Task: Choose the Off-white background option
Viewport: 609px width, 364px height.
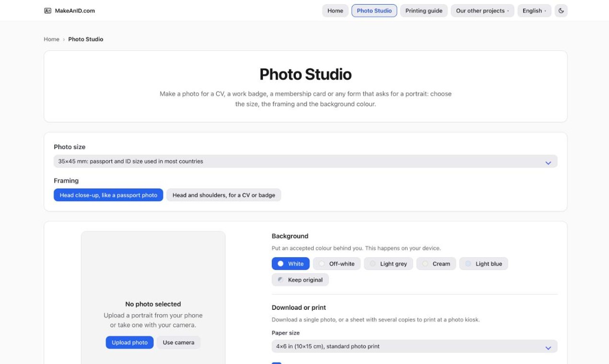Action: pyautogui.click(x=337, y=264)
